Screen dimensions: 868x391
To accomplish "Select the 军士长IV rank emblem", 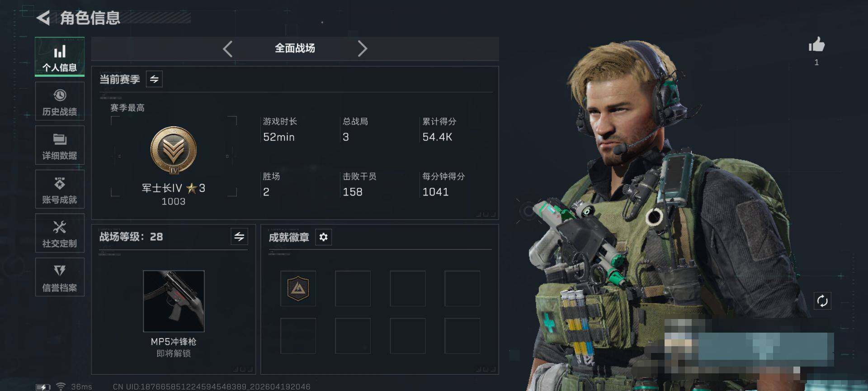I will (x=174, y=150).
